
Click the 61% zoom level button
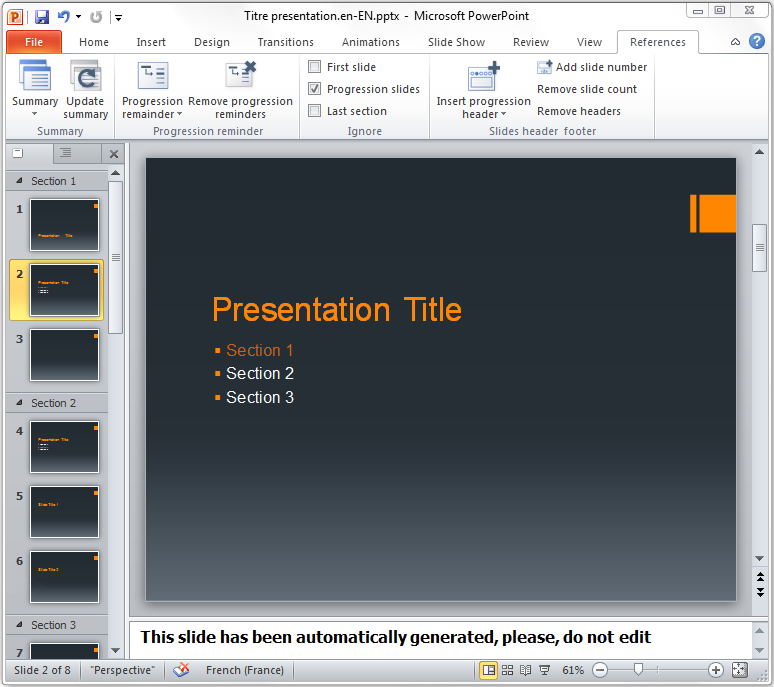[573, 670]
